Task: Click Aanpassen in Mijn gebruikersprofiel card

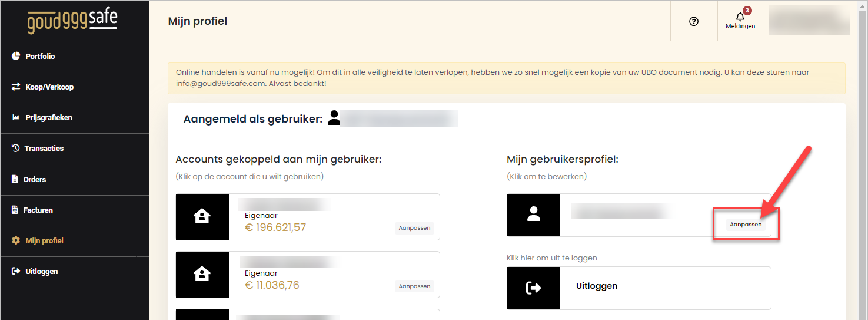Action: pos(746,225)
